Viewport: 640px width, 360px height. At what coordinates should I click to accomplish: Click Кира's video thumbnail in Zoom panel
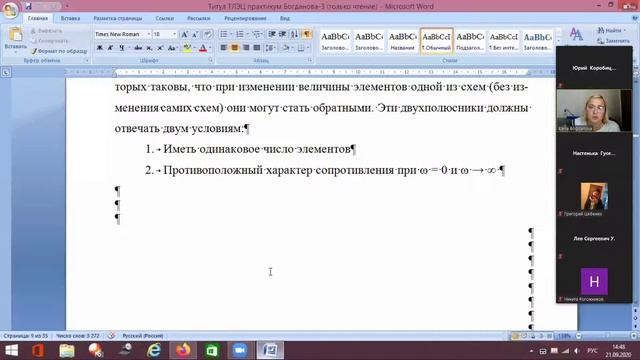(x=594, y=110)
